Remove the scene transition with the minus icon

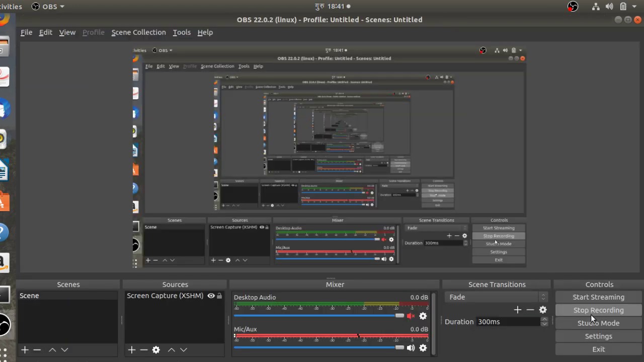point(530,310)
